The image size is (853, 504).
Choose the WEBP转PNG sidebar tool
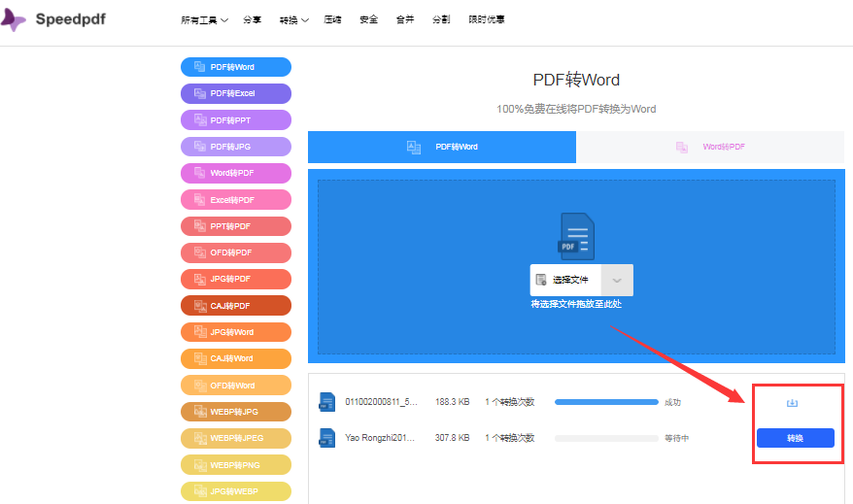(236, 465)
